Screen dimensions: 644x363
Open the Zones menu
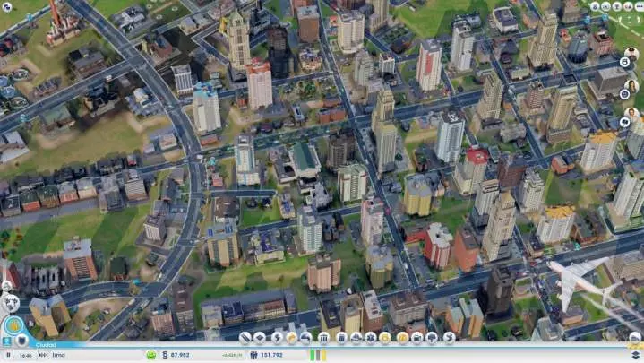[x=260, y=338]
